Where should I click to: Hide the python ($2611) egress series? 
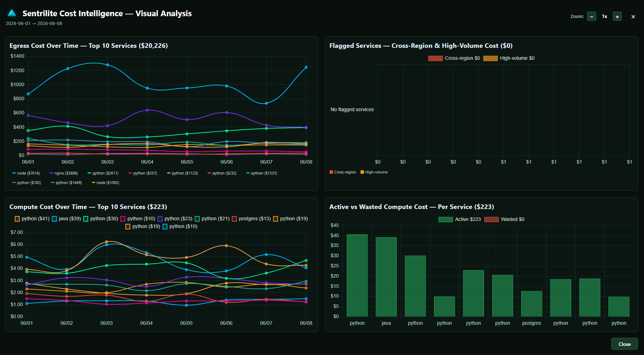[103, 173]
